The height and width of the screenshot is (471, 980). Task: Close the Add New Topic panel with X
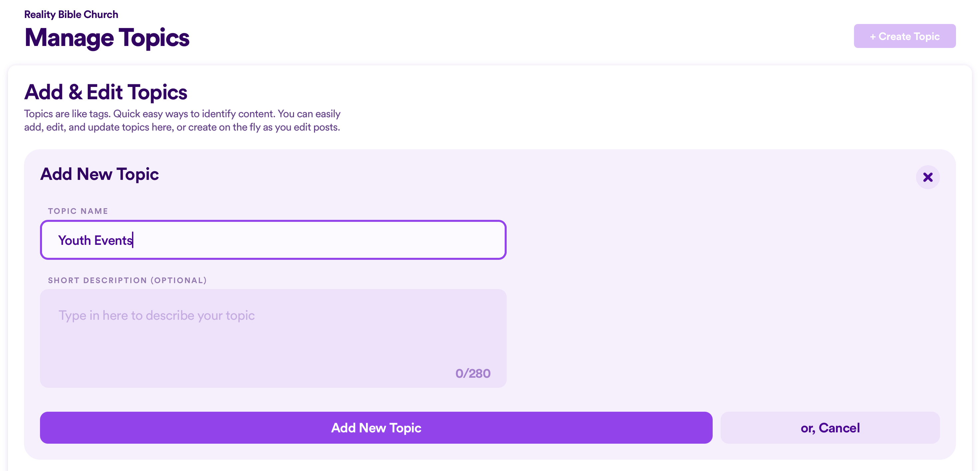point(927,177)
